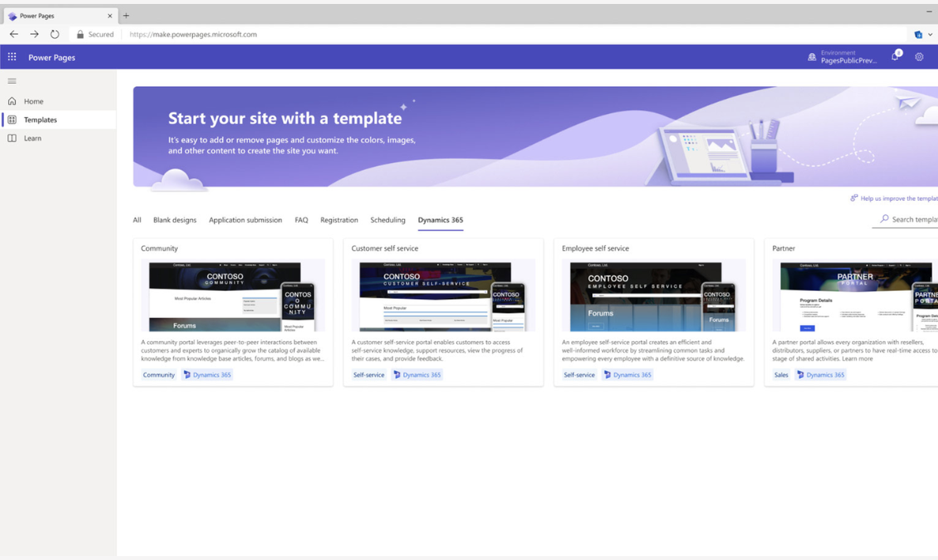The width and height of the screenshot is (938, 560).
Task: Click Dynamics 365 tag text on Employee self service card
Action: click(632, 375)
